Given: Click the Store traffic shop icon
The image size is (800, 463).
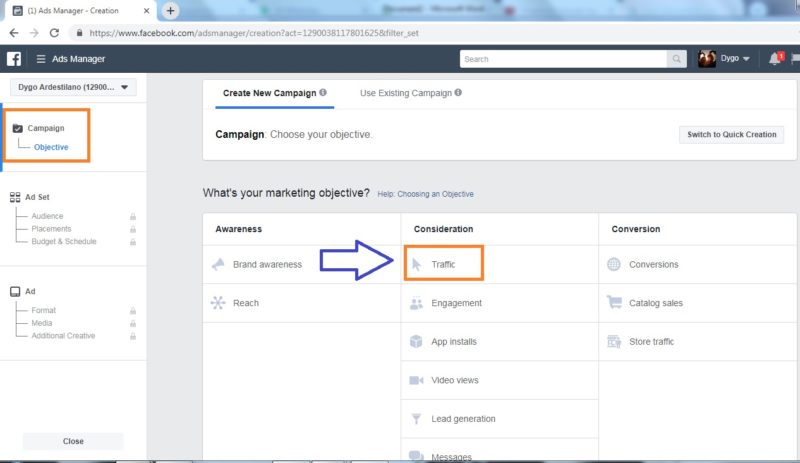Looking at the screenshot, I should click(614, 342).
